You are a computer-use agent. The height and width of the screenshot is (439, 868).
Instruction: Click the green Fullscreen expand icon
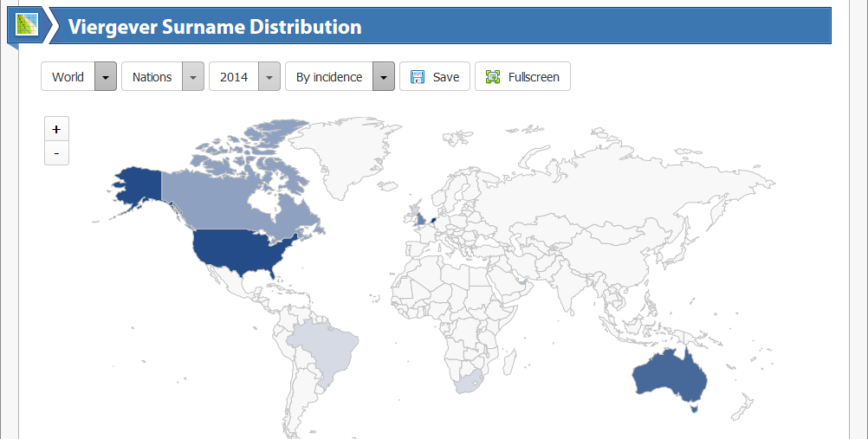(493, 77)
